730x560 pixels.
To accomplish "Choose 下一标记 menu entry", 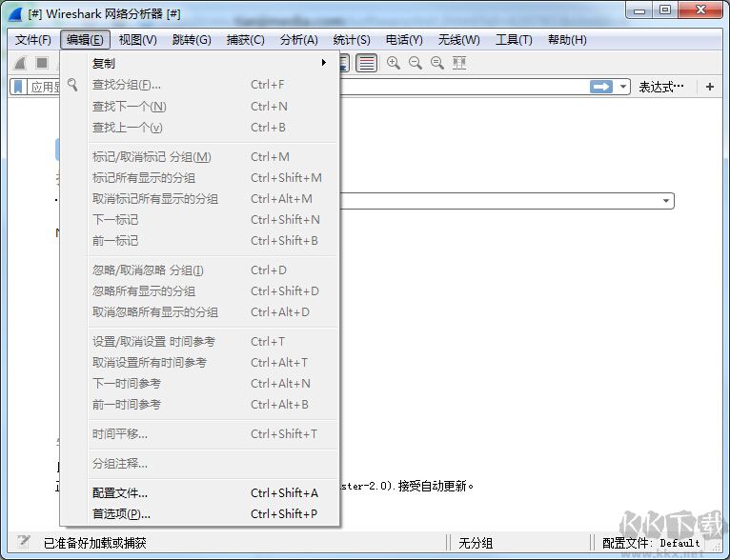I will click(213, 220).
